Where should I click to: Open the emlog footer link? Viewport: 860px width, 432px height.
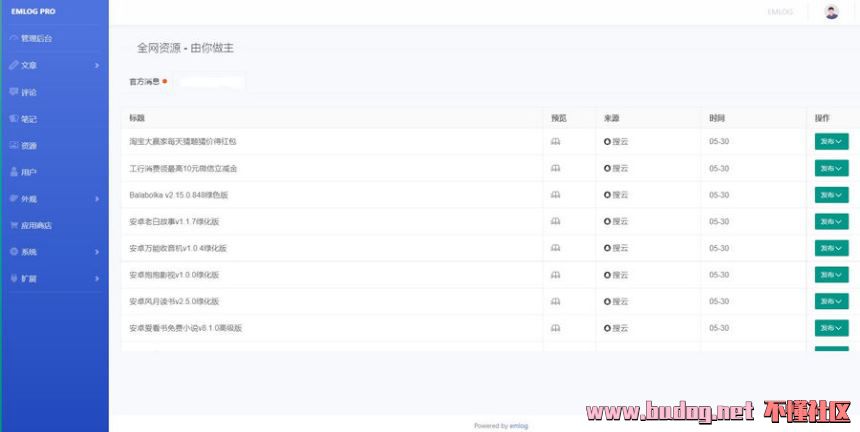[x=519, y=425]
